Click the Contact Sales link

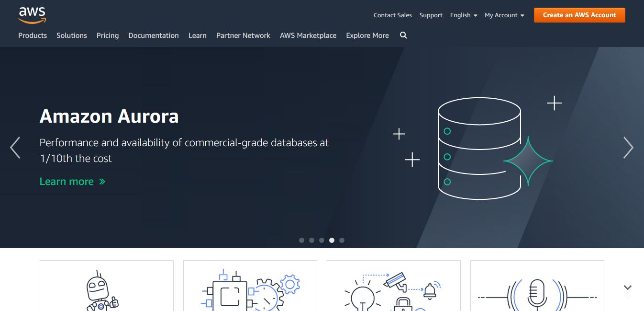coord(392,15)
